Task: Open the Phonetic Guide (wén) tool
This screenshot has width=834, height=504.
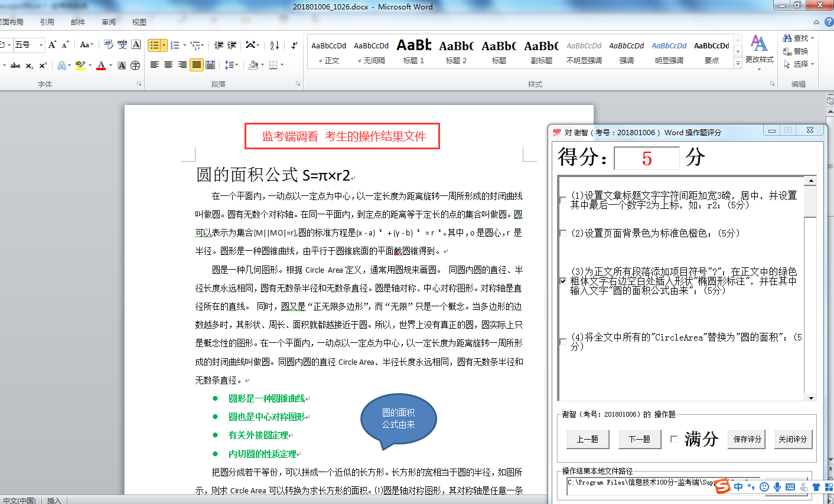Action: 122,45
